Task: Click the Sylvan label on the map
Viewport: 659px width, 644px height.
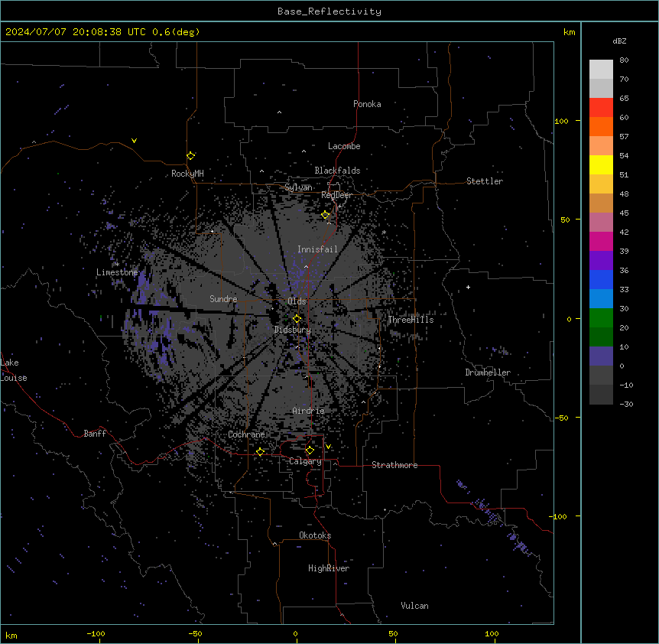Action: [x=298, y=187]
